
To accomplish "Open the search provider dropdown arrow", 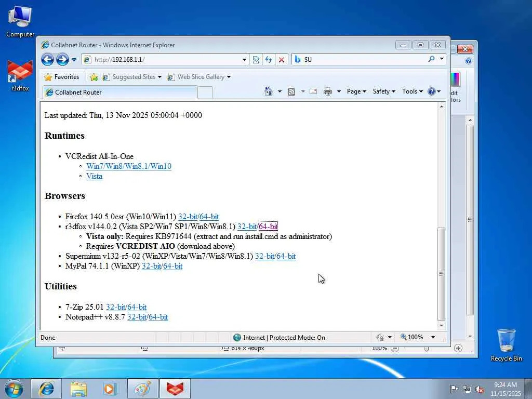I will click(442, 59).
